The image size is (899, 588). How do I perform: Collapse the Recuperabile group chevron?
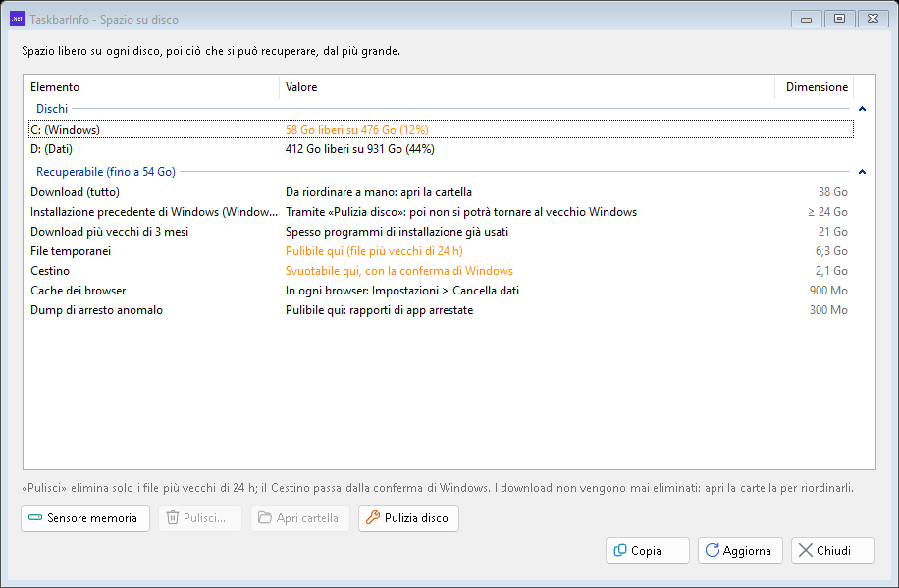click(862, 172)
